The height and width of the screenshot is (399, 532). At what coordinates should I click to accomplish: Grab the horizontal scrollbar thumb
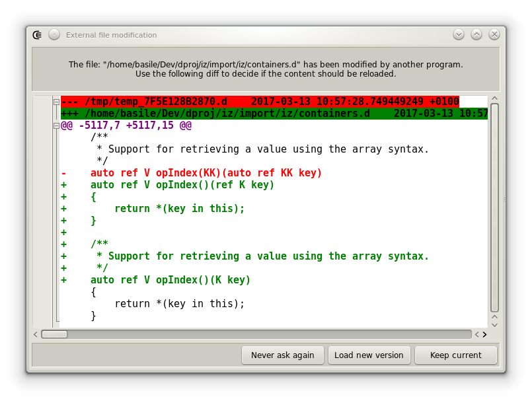54,334
